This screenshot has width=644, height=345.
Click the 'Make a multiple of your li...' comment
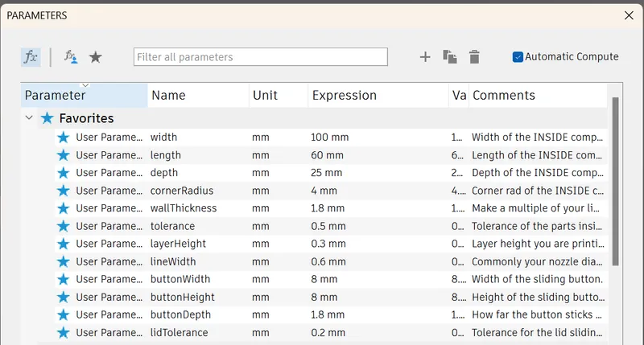[x=535, y=208]
